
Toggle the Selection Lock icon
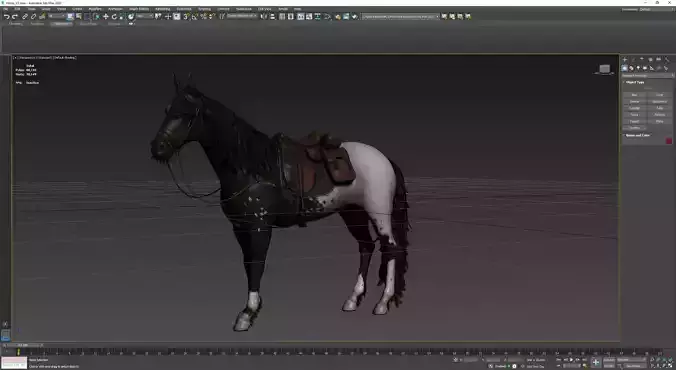coord(455,359)
